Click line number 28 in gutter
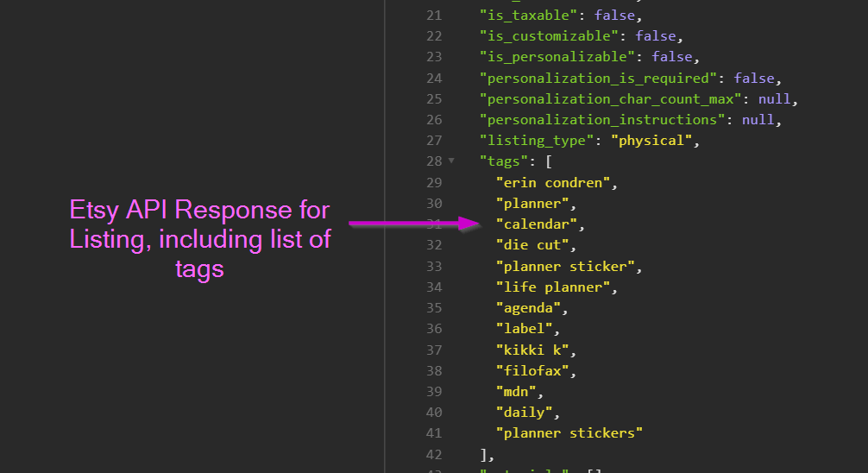868x473 pixels. [433, 161]
